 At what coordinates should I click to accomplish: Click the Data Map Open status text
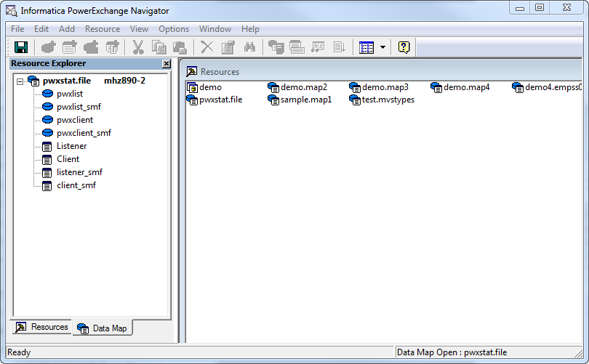click(452, 352)
